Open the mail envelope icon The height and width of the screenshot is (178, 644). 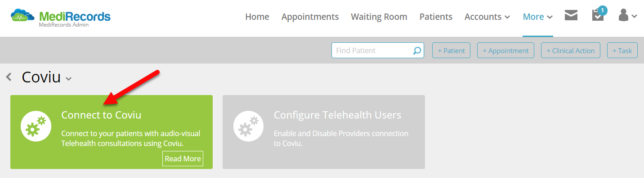[x=571, y=16]
